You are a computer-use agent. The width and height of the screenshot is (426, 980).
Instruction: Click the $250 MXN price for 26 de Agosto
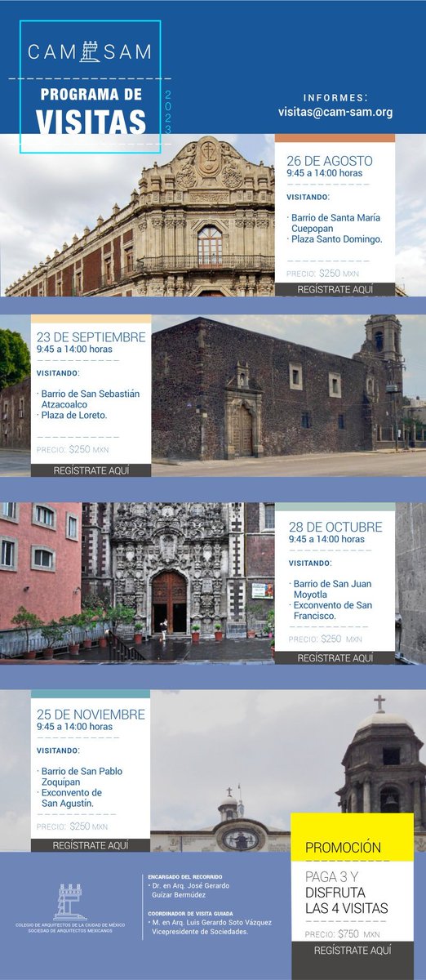pyautogui.click(x=323, y=274)
